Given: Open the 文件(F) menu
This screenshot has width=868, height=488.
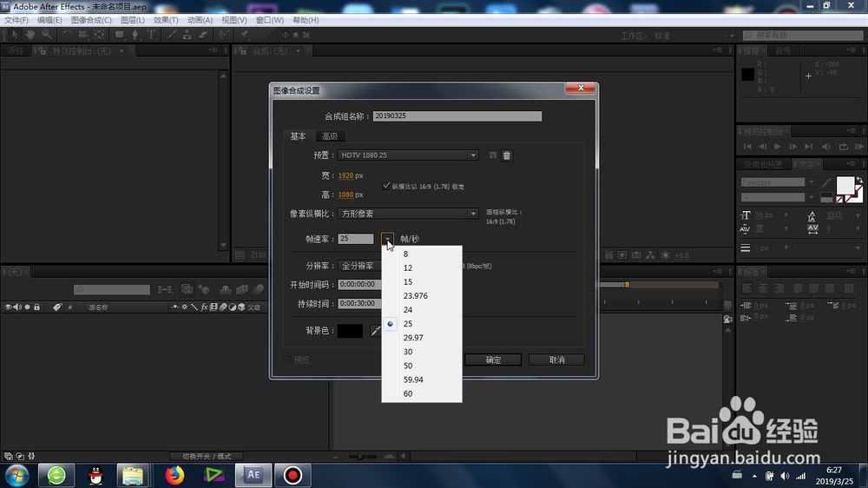Looking at the screenshot, I should 16,20.
